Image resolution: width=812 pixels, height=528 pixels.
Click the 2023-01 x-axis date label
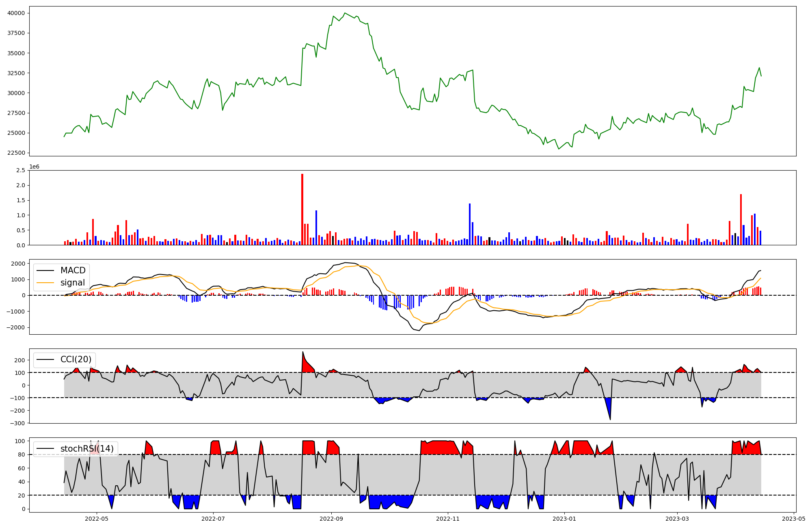[x=564, y=519]
